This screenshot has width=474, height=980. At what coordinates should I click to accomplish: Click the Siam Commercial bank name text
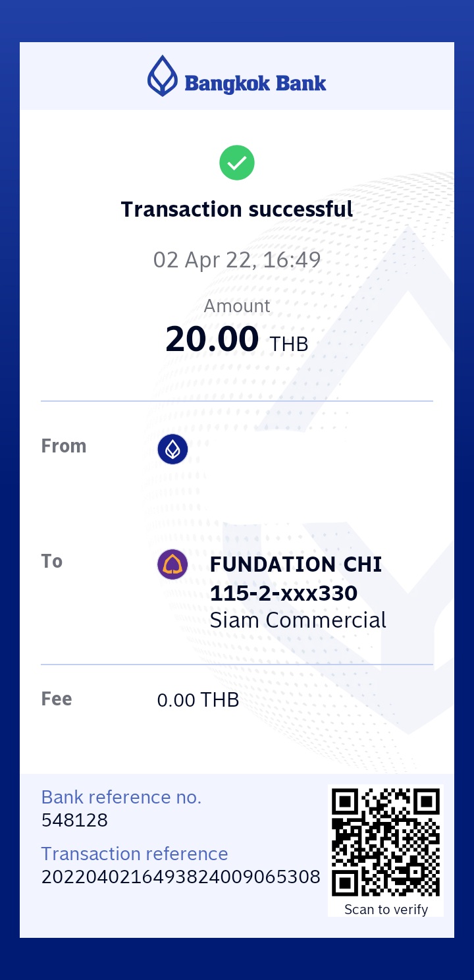pos(298,620)
